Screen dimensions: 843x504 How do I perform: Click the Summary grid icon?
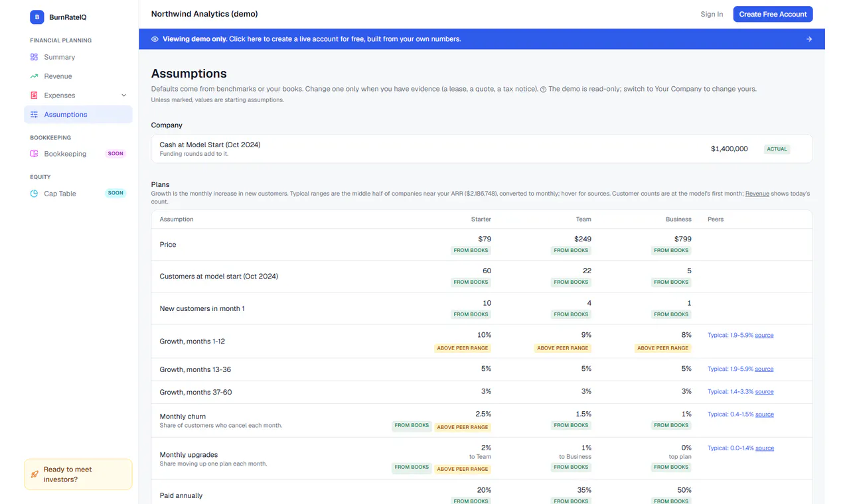click(34, 57)
